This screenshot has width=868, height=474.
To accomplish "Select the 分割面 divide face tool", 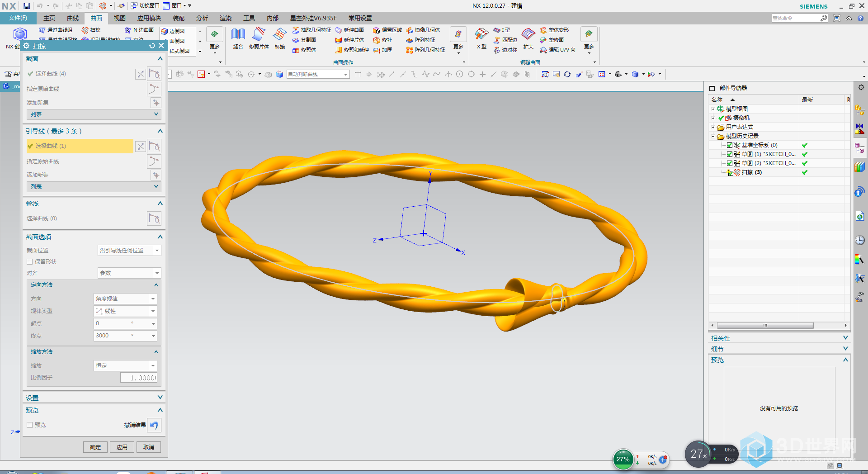I will 304,40.
